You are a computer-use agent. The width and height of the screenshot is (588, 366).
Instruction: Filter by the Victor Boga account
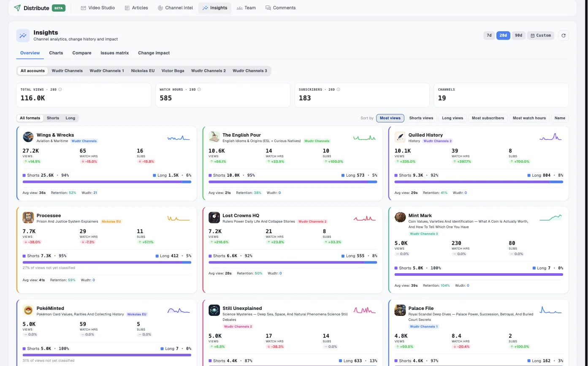click(173, 71)
